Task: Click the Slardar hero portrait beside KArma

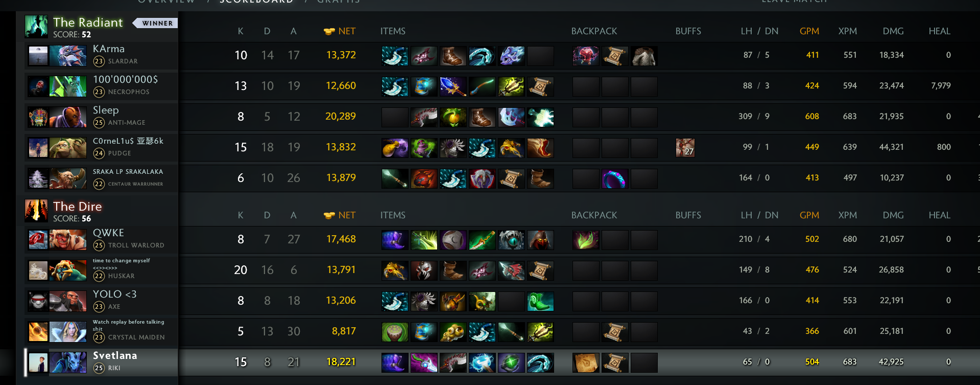Action: click(x=68, y=56)
